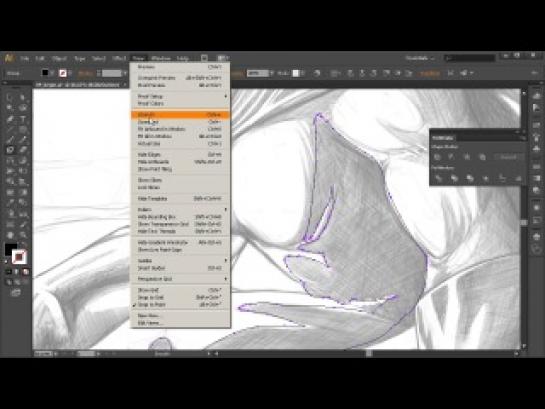545x409 pixels.
Task: Click the Unite shape mode in Pathfinder
Action: 437,157
